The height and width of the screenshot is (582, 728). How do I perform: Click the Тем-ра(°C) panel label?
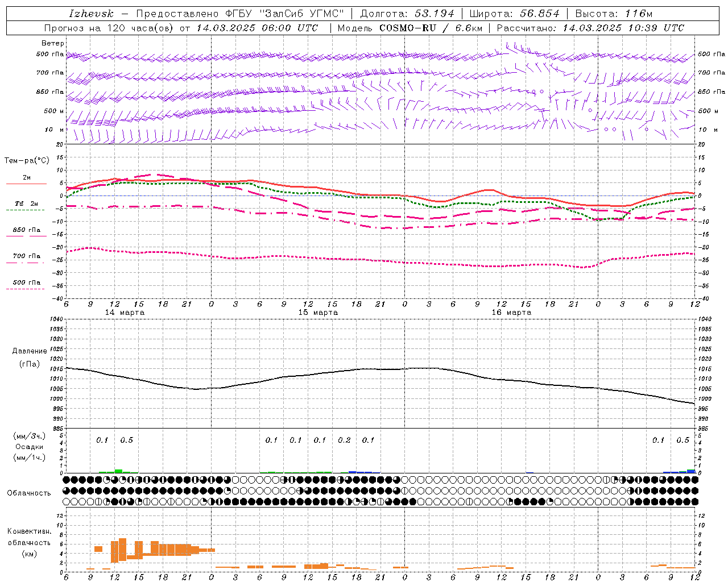click(27, 161)
